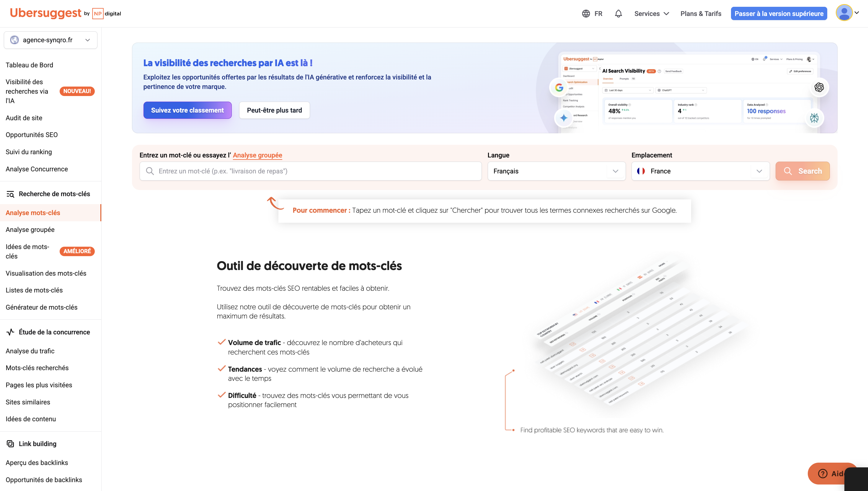Click the AMÉLIORÉ badge

tap(77, 251)
